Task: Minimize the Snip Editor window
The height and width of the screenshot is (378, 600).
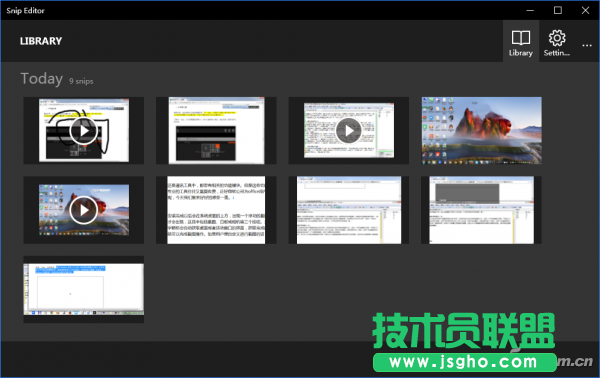Action: pyautogui.click(x=530, y=10)
